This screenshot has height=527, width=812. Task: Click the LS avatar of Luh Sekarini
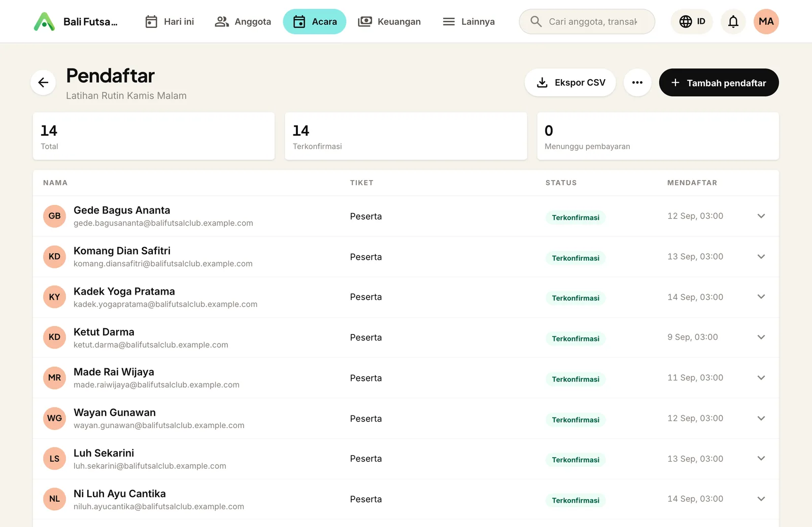tap(54, 459)
